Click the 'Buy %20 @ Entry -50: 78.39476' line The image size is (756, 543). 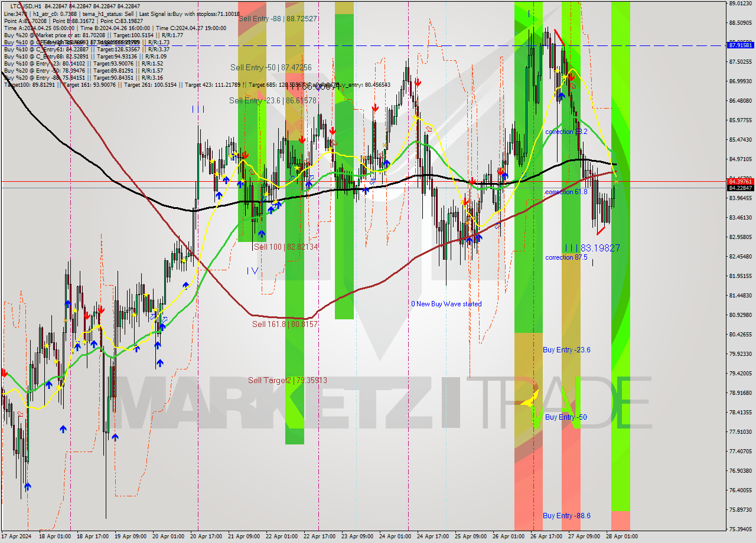click(83, 70)
